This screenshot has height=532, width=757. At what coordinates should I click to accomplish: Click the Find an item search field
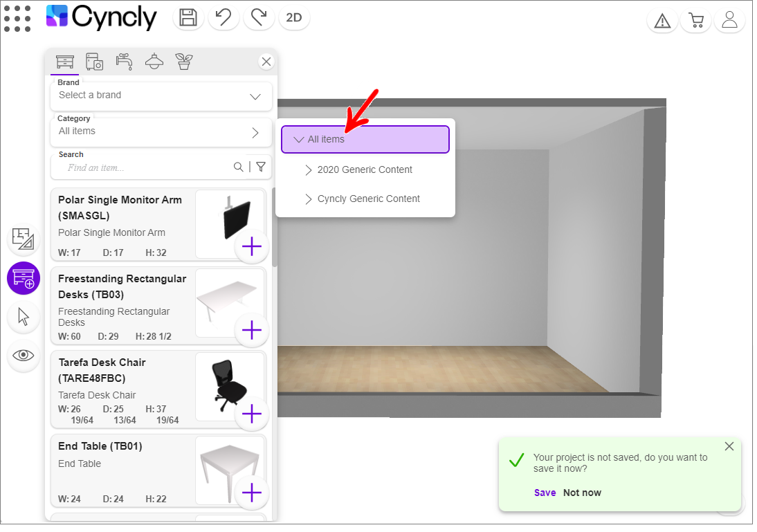coord(145,167)
